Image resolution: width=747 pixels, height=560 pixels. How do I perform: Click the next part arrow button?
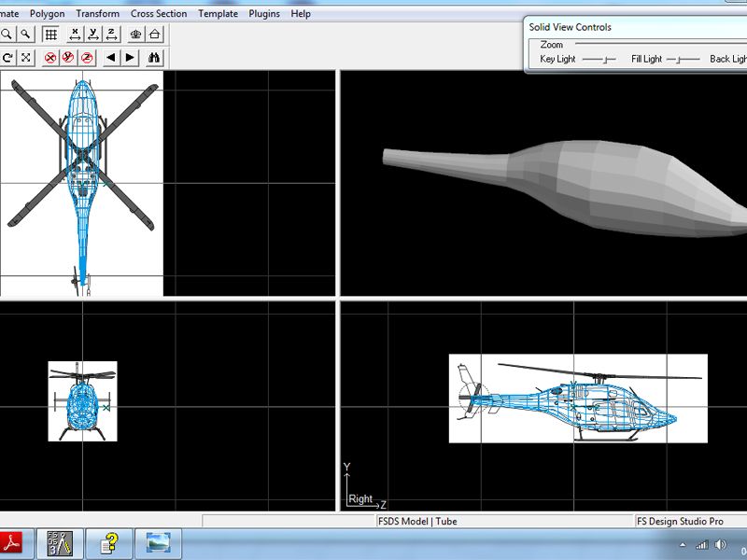click(x=130, y=56)
